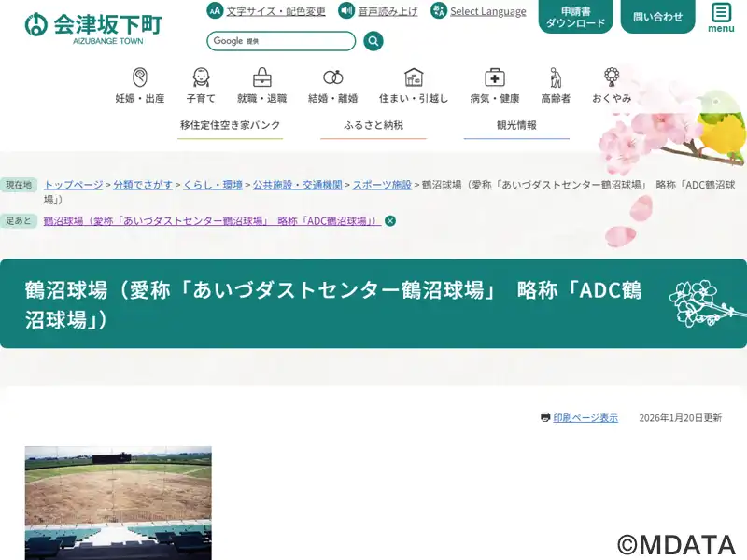747x560 pixels.
Task: Go to 観光情報 page
Action: (x=516, y=126)
